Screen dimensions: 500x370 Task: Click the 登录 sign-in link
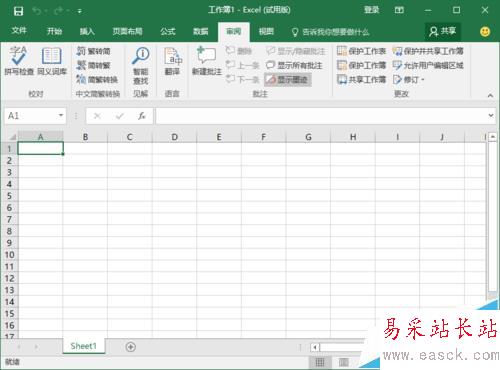(371, 10)
